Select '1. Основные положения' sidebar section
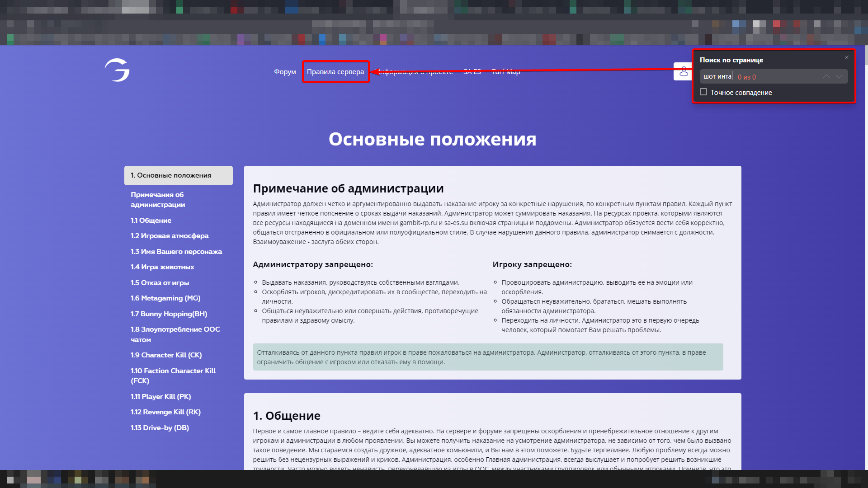 (178, 175)
